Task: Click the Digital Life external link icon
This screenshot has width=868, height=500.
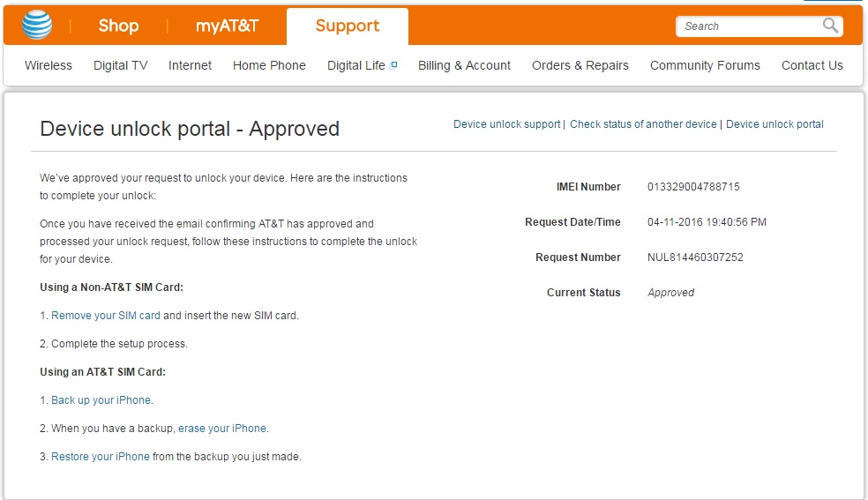Action: coord(393,65)
